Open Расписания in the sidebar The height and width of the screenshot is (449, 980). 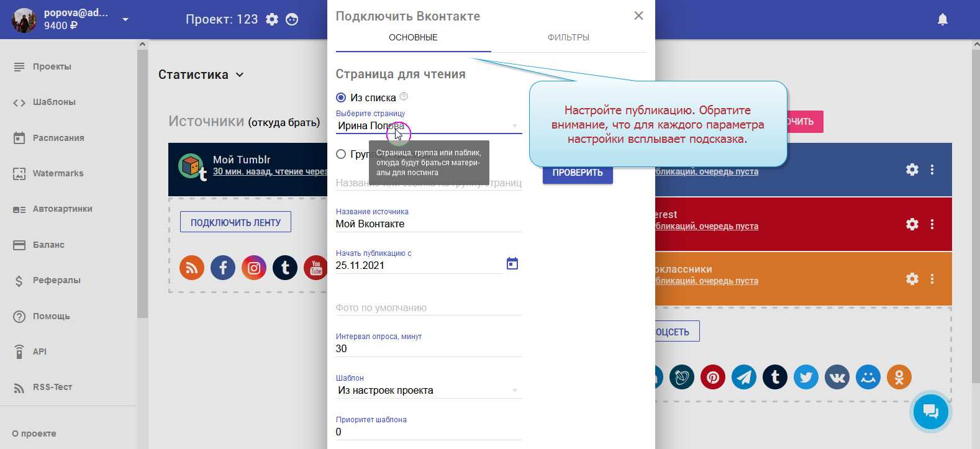point(58,138)
